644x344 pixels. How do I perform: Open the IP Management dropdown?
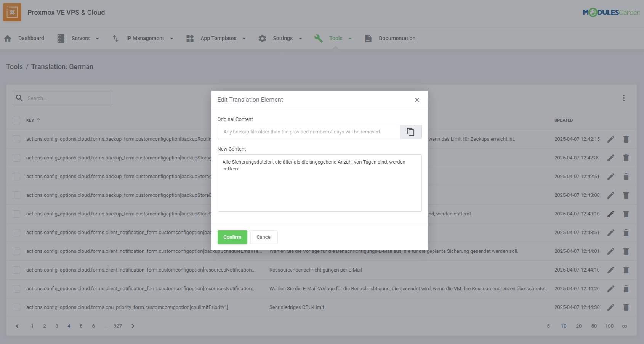(x=172, y=38)
